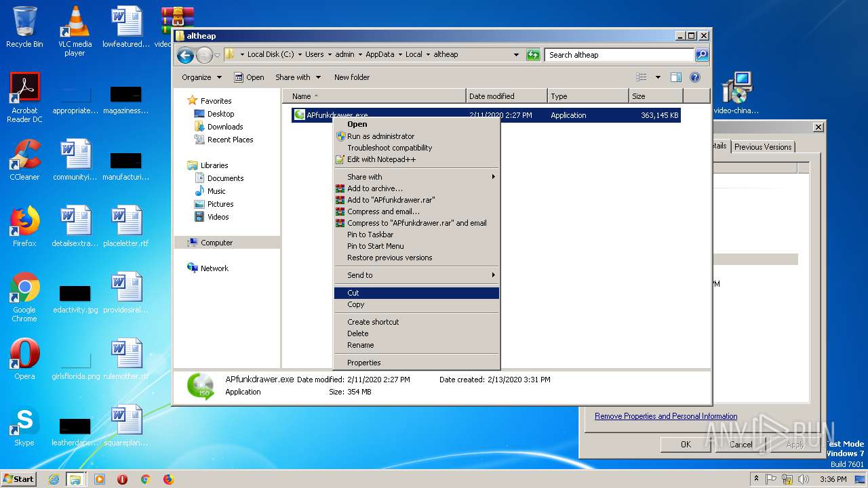Switch to Previous Versions tab in Properties
Screen dimensions: 868x488
click(763, 147)
